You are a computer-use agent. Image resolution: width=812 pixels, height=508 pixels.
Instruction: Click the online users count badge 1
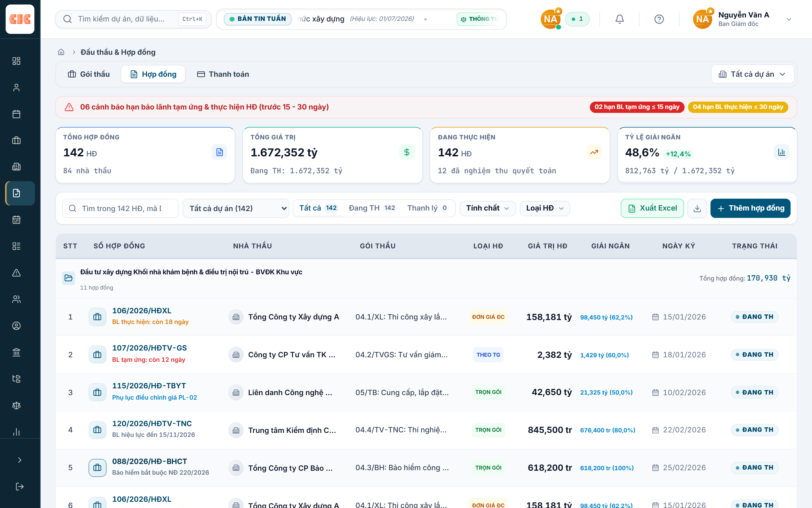coord(577,19)
